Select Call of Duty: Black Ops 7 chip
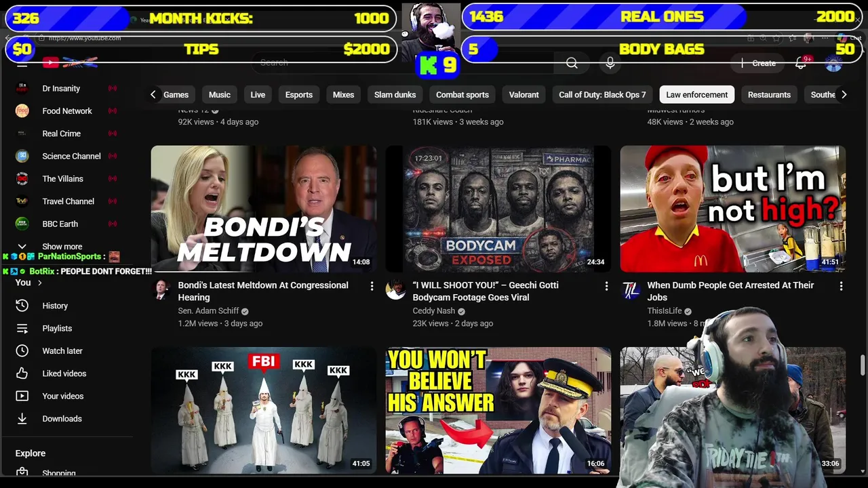868x488 pixels. [602, 95]
